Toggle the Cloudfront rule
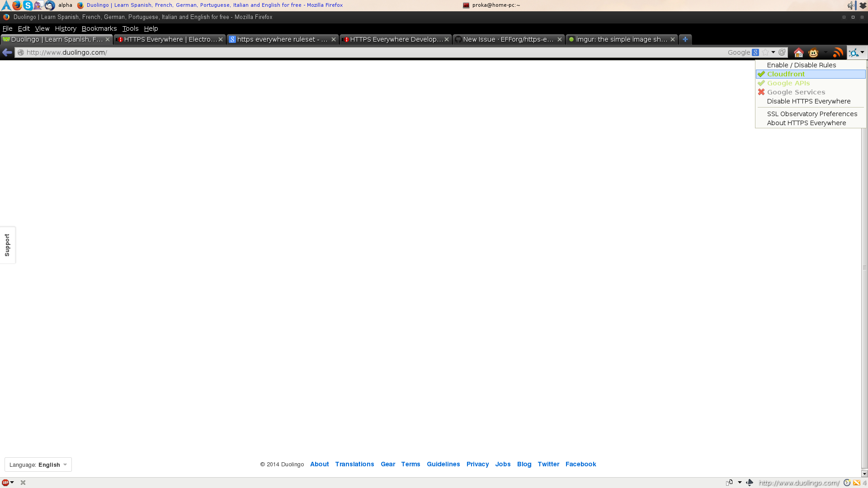 811,74
